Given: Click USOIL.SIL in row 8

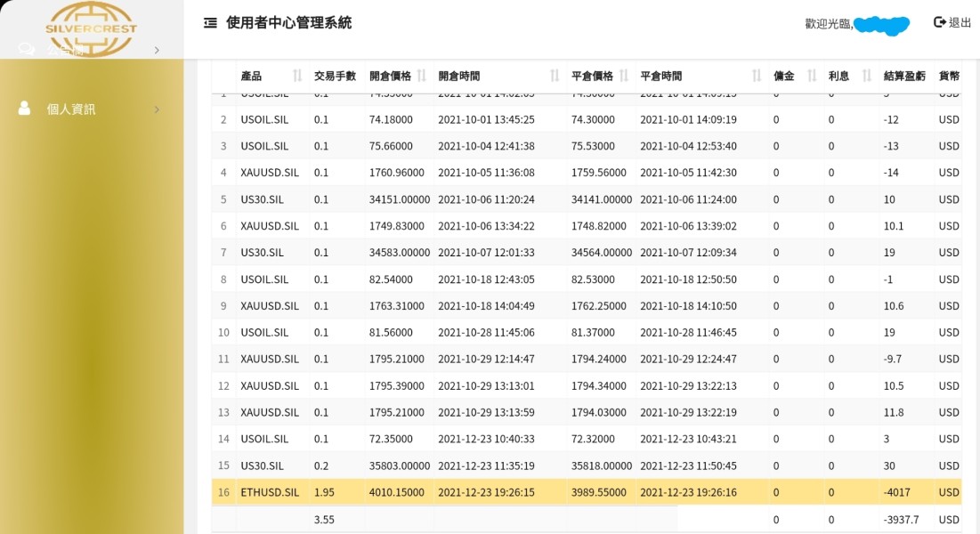Looking at the screenshot, I should [x=264, y=279].
